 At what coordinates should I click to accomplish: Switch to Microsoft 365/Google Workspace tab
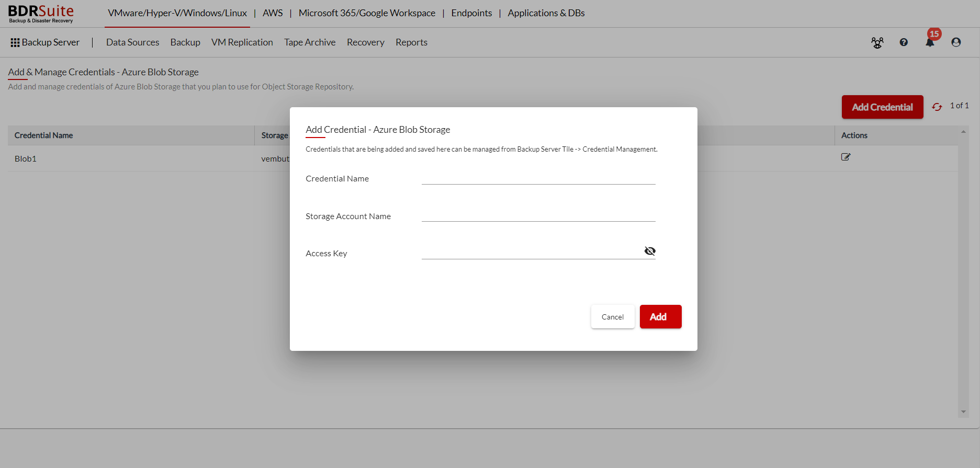367,13
